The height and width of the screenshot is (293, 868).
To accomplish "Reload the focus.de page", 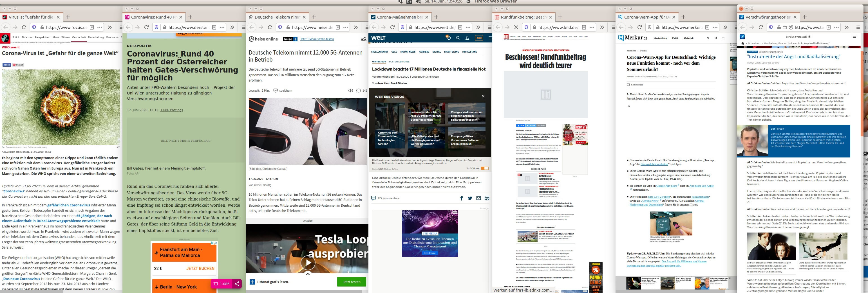I will (24, 27).
